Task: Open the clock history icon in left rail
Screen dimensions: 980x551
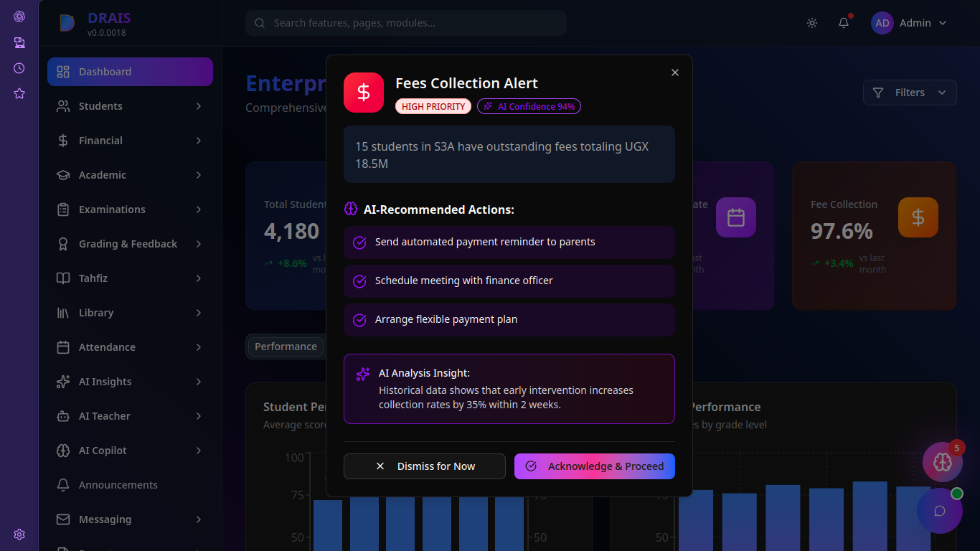Action: click(x=19, y=68)
